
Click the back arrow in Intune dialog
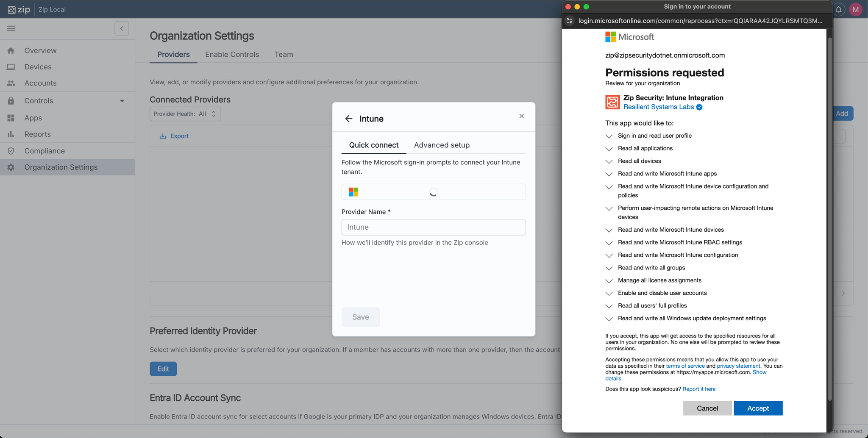point(348,119)
